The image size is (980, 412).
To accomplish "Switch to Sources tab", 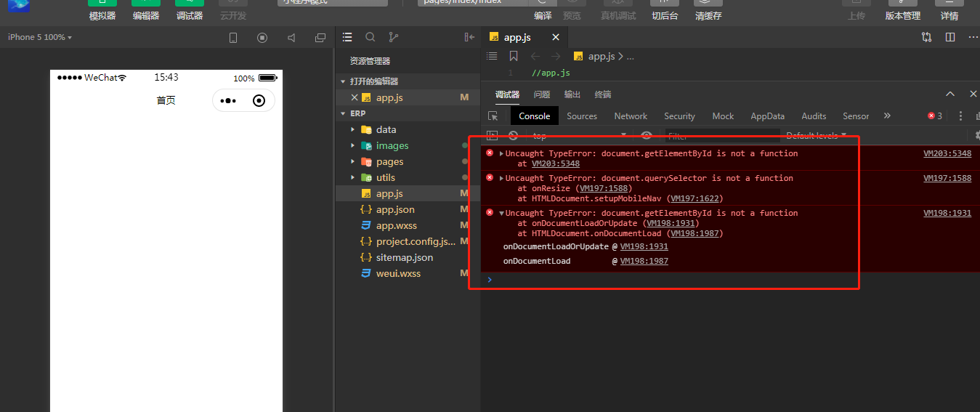I will click(x=582, y=116).
